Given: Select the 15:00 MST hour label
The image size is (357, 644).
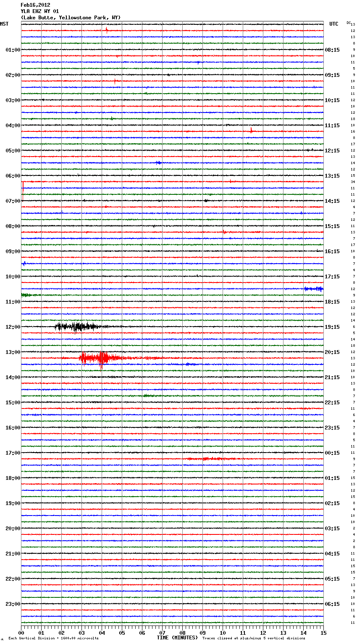Looking at the screenshot, I should coord(13,403).
